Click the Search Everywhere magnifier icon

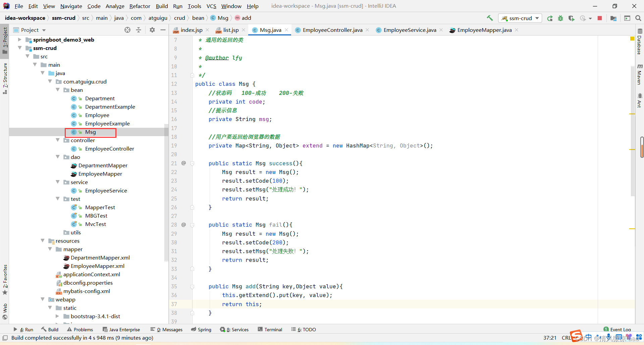pos(638,18)
